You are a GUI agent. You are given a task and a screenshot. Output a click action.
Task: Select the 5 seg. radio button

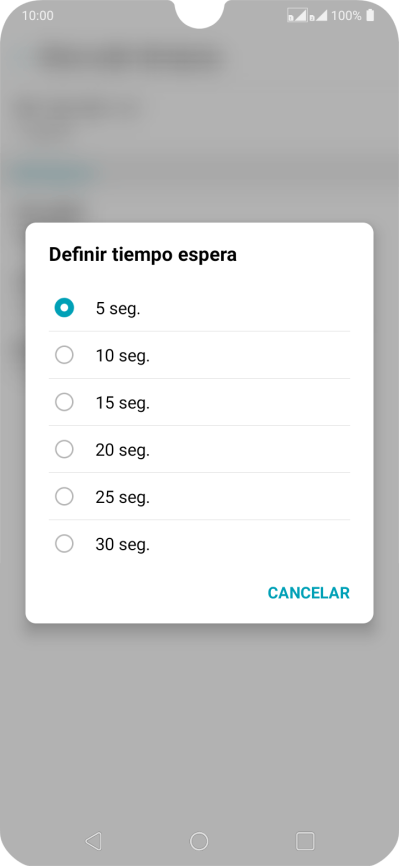[x=64, y=308]
